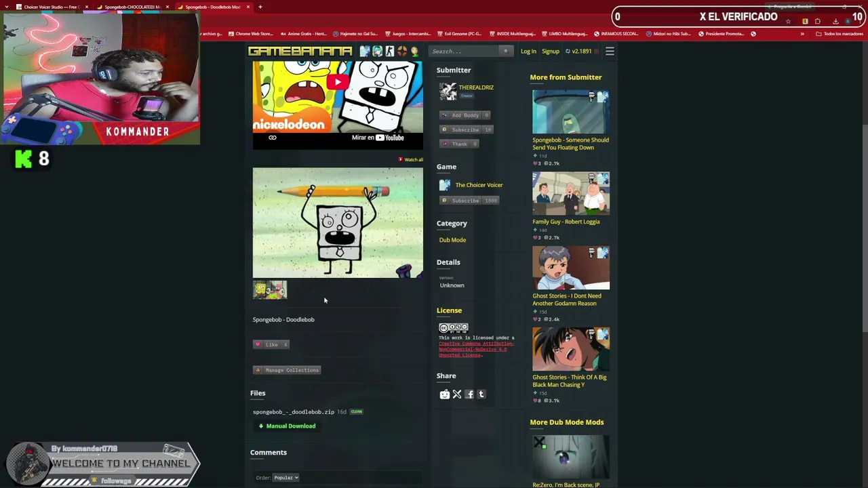Click the search magnifier button
This screenshot has width=868, height=488.
[505, 51]
